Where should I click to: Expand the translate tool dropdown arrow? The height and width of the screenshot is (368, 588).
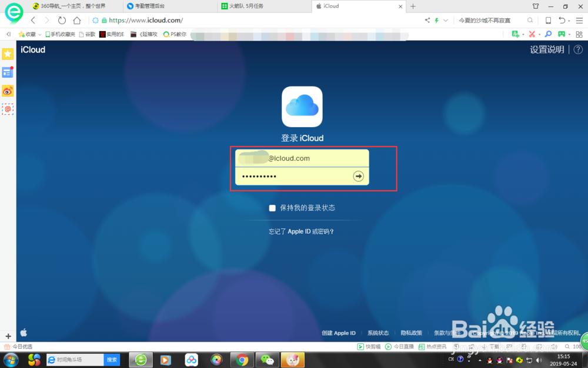pos(523,35)
